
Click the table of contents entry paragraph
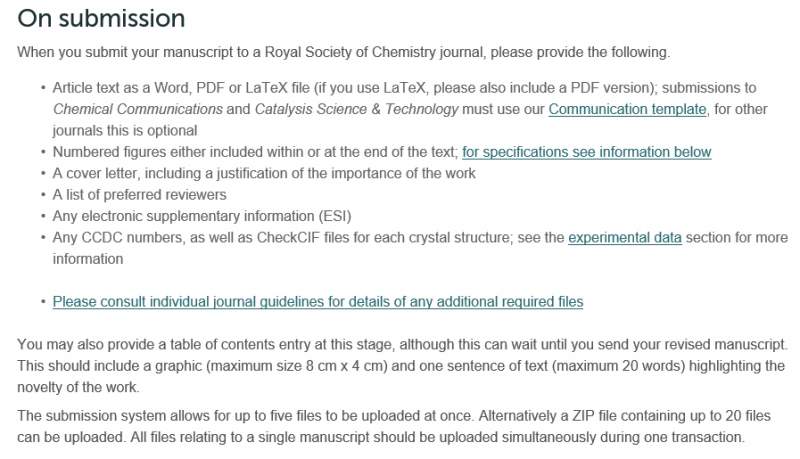coord(400,344)
